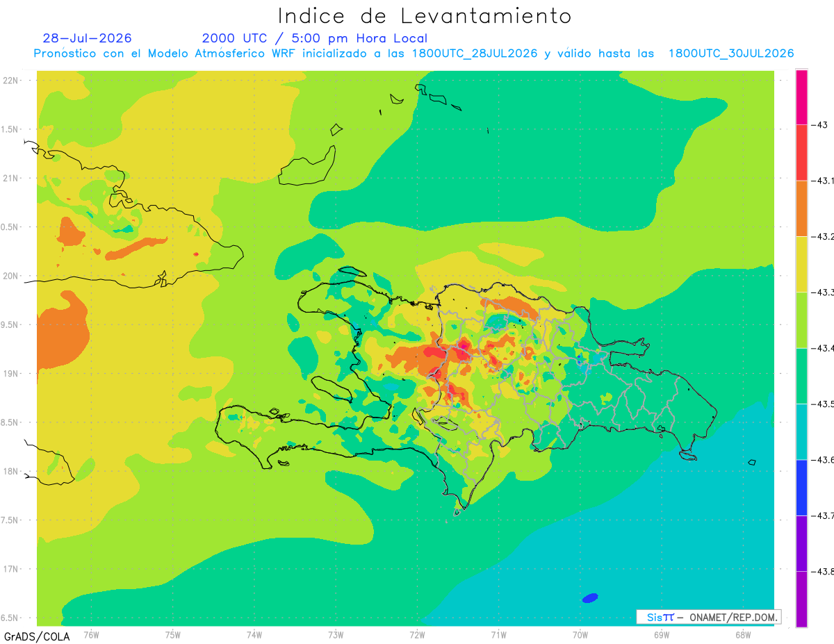
Task: Click the '-43.2' color bar label
Action: click(x=823, y=236)
